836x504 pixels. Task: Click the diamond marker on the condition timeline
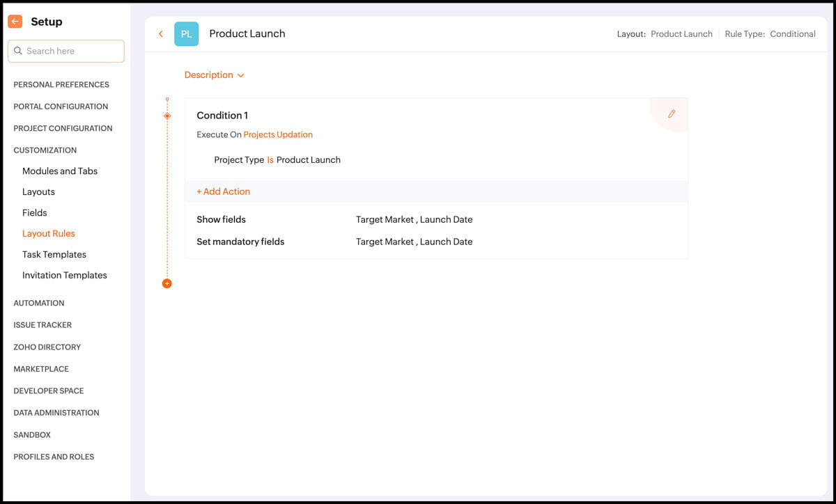(x=167, y=116)
